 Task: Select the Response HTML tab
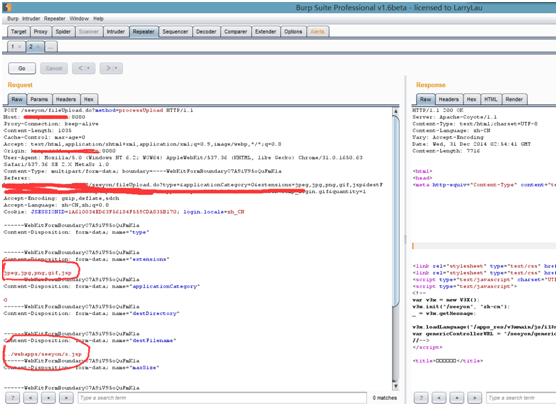tap(491, 99)
